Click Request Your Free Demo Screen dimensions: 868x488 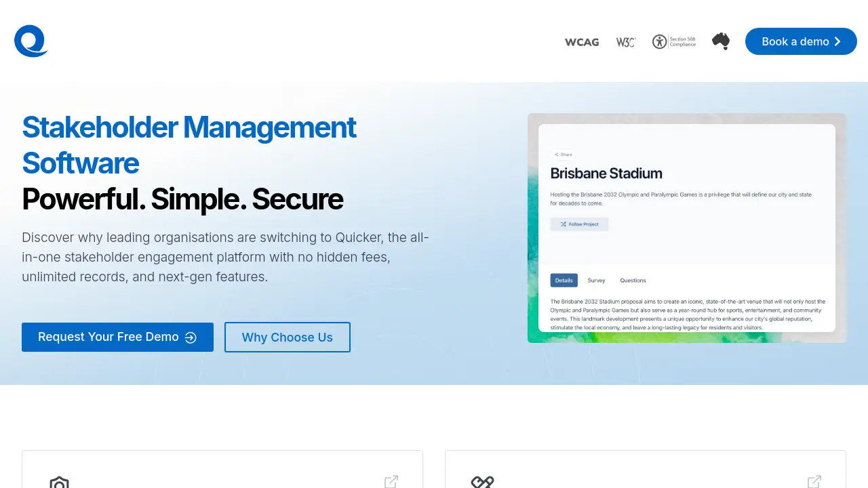[x=117, y=337]
